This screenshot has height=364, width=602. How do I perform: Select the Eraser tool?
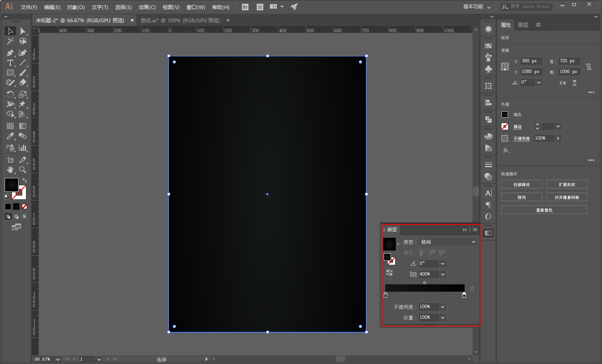[x=23, y=83]
